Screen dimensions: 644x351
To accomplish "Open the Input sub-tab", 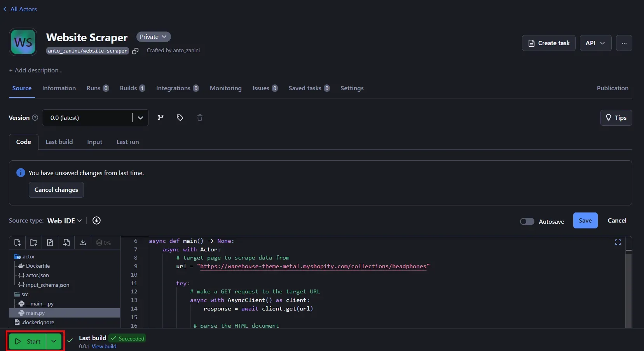I will [x=95, y=142].
